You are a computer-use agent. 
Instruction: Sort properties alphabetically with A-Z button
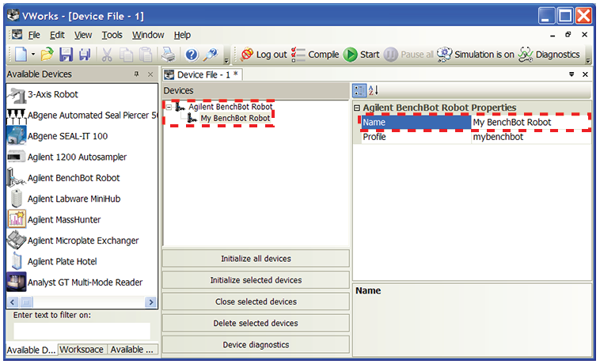(x=374, y=90)
